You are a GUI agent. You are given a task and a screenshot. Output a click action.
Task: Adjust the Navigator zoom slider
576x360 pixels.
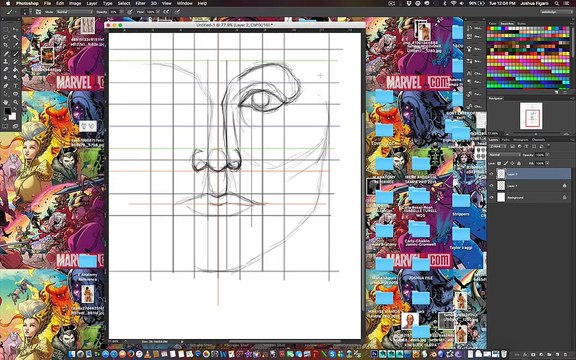point(536,134)
